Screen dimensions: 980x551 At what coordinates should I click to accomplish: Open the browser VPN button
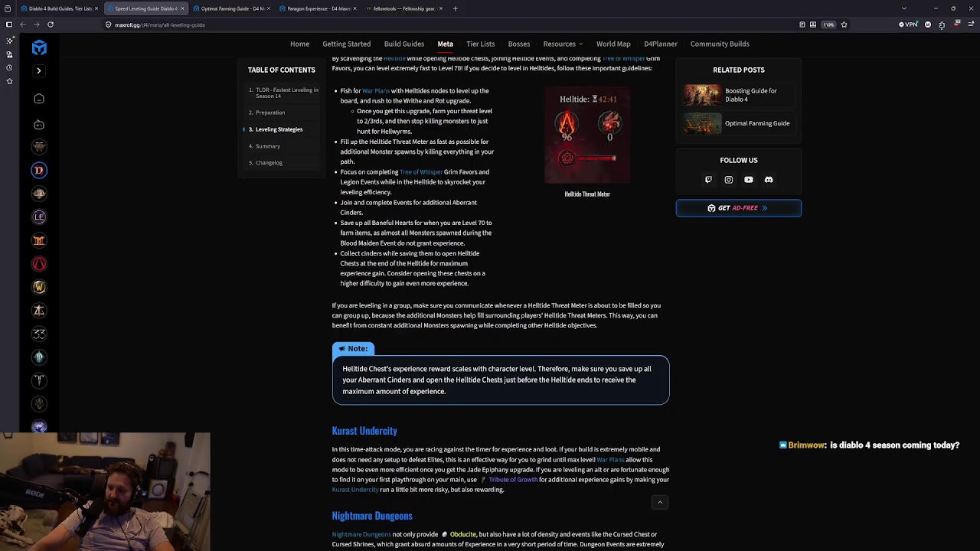908,24
